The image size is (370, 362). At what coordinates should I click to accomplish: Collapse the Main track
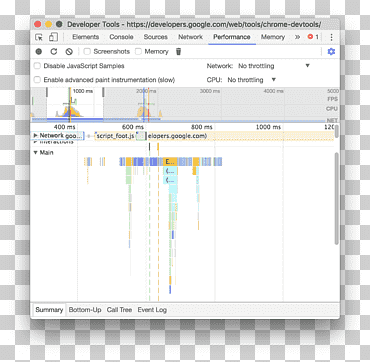click(36, 153)
